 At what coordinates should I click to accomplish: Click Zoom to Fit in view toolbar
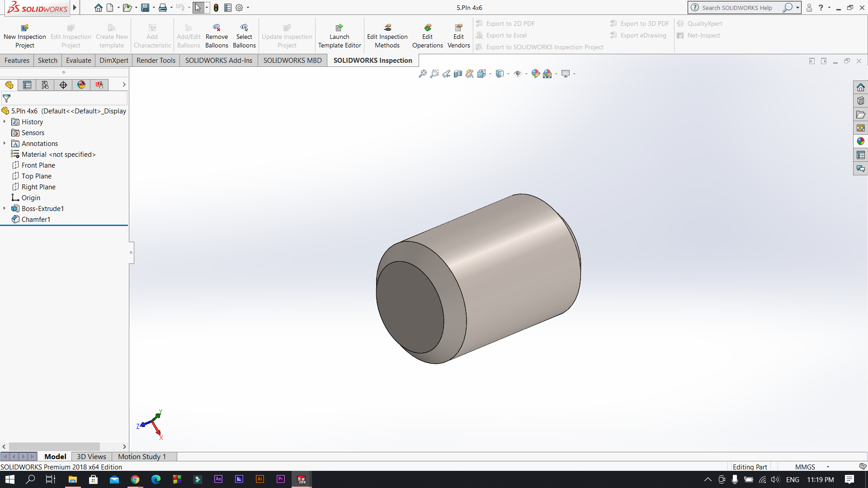(x=423, y=74)
